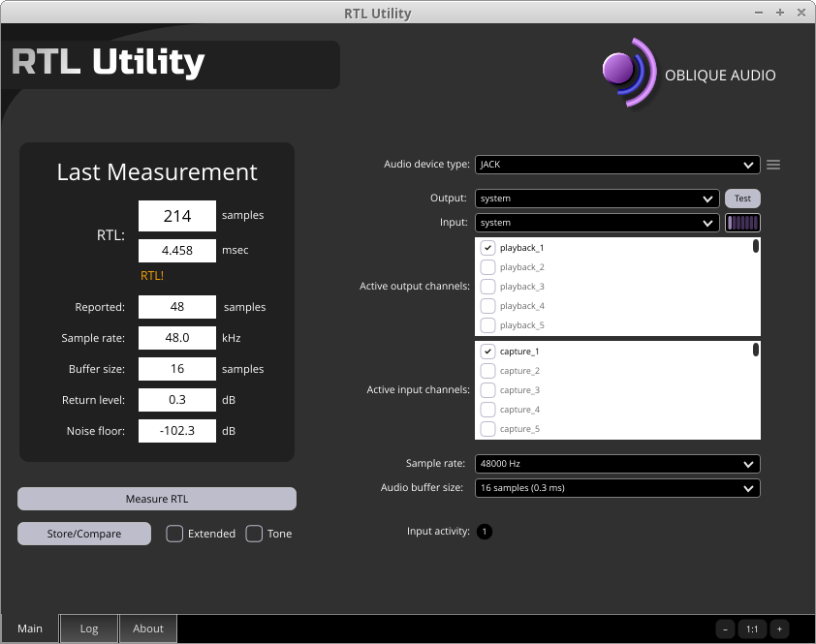Switch to the Log tab

pos(89,629)
